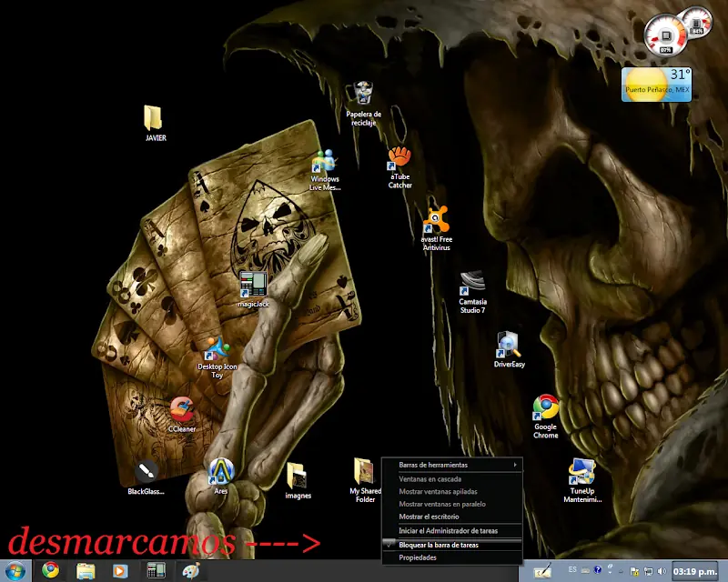Open Action Center flag tray icon
This screenshot has width=728, height=582.
tap(634, 571)
